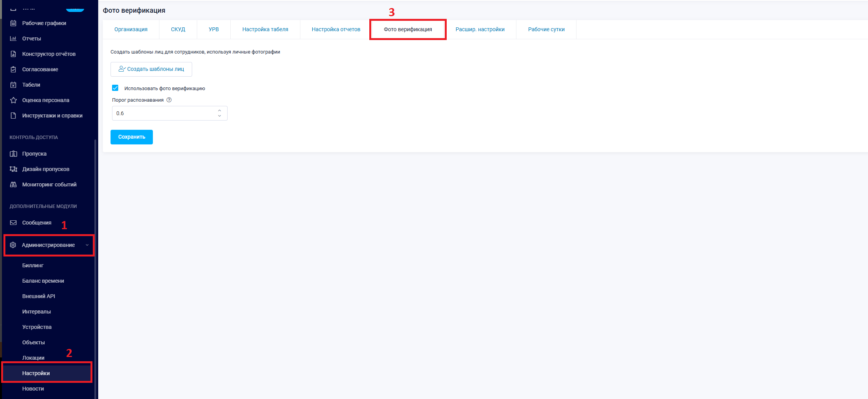Screen dimensions: 868x399
Task: Open Устройства in the admin submenu
Action: coord(37,327)
